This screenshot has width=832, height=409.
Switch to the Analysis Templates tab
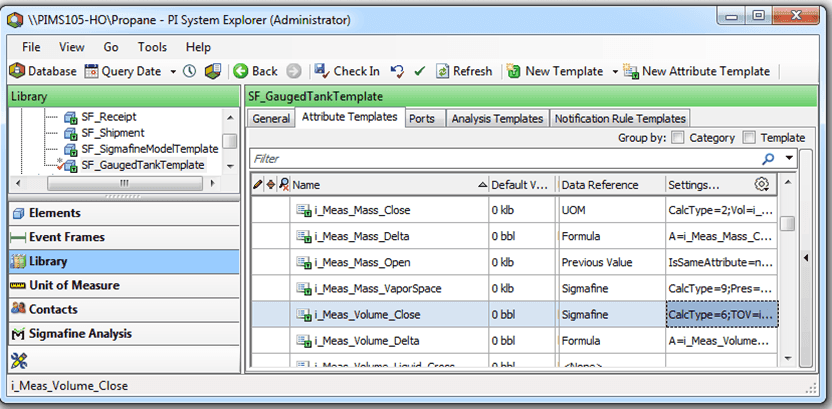(497, 118)
